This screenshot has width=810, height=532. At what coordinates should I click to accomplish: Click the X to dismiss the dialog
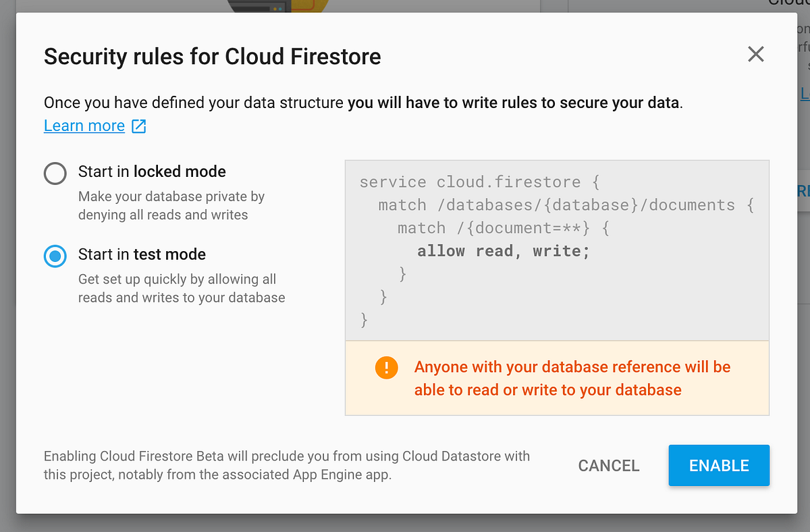pos(755,54)
